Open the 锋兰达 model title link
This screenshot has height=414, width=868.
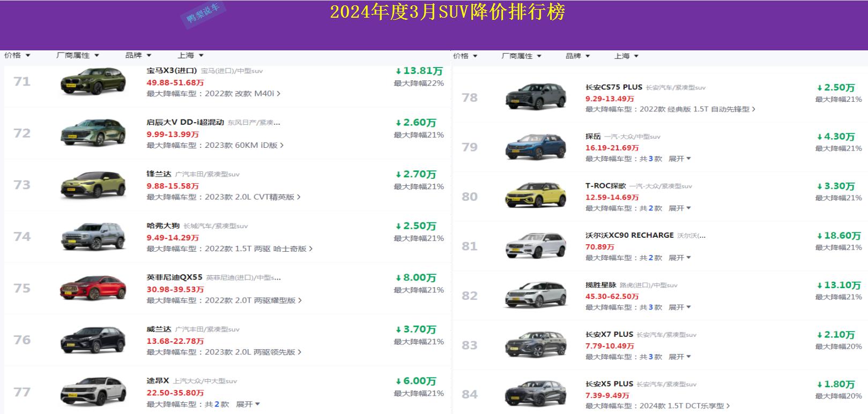159,174
